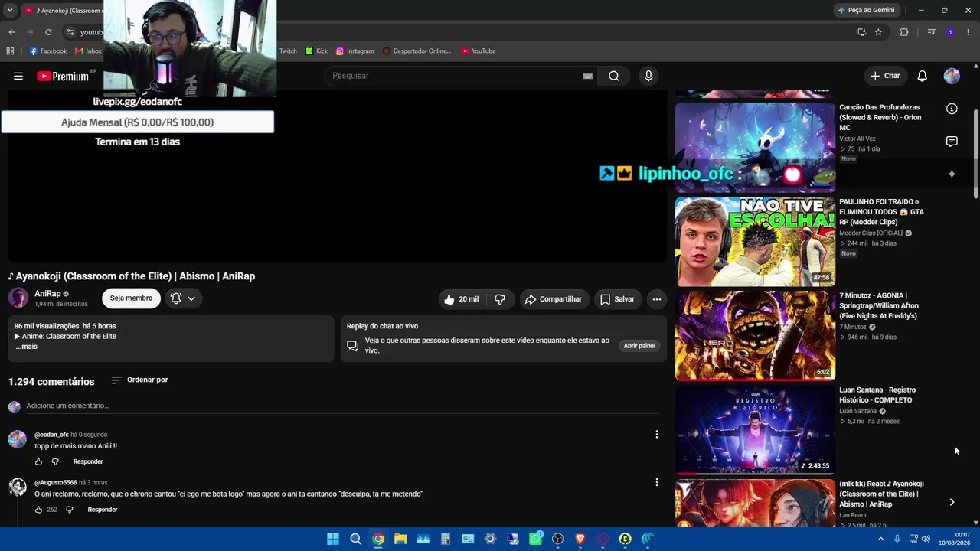This screenshot has height=551, width=980.
Task: Click the search magnifier button
Action: 614,76
